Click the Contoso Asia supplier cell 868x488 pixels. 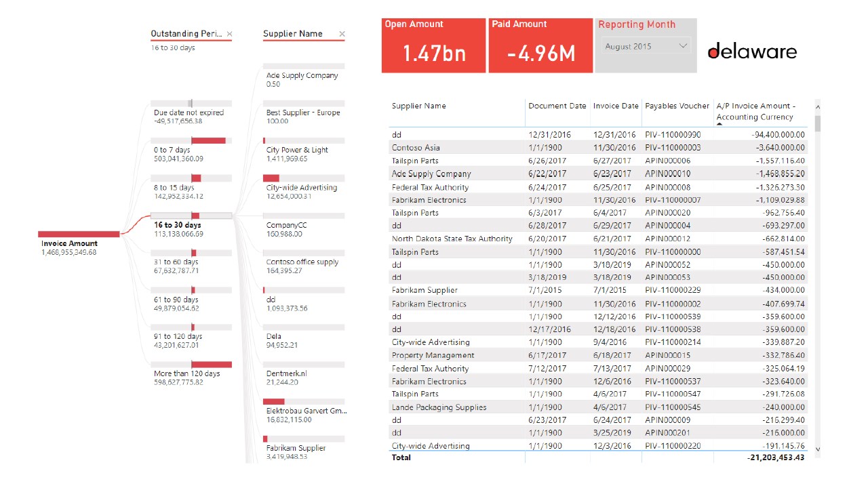pos(416,148)
